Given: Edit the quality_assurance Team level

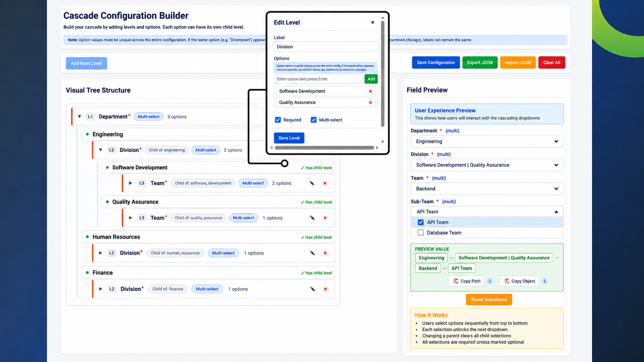Looking at the screenshot, I should [x=312, y=218].
